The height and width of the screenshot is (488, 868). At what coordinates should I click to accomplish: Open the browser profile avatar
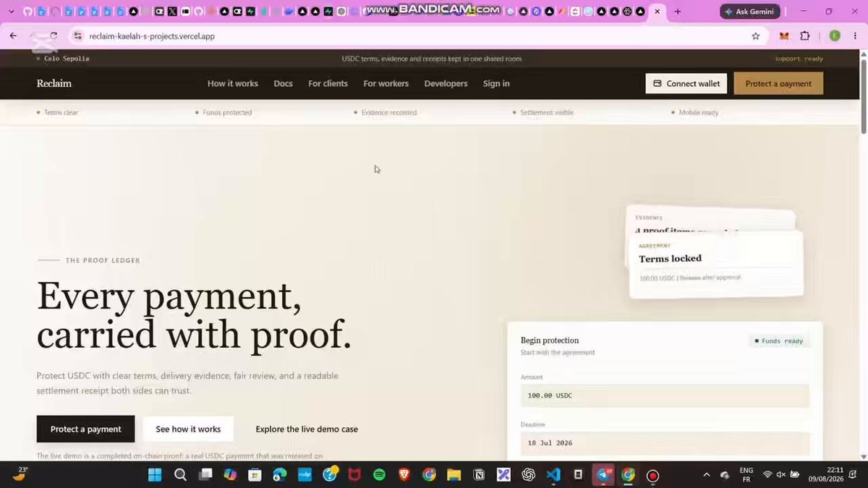[835, 36]
